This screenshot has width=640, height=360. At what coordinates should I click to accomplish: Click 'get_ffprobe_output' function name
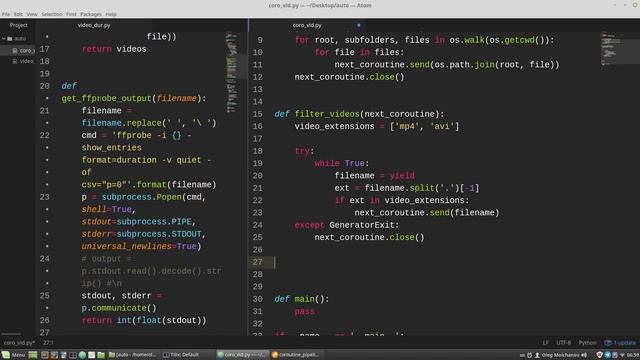[x=107, y=98]
